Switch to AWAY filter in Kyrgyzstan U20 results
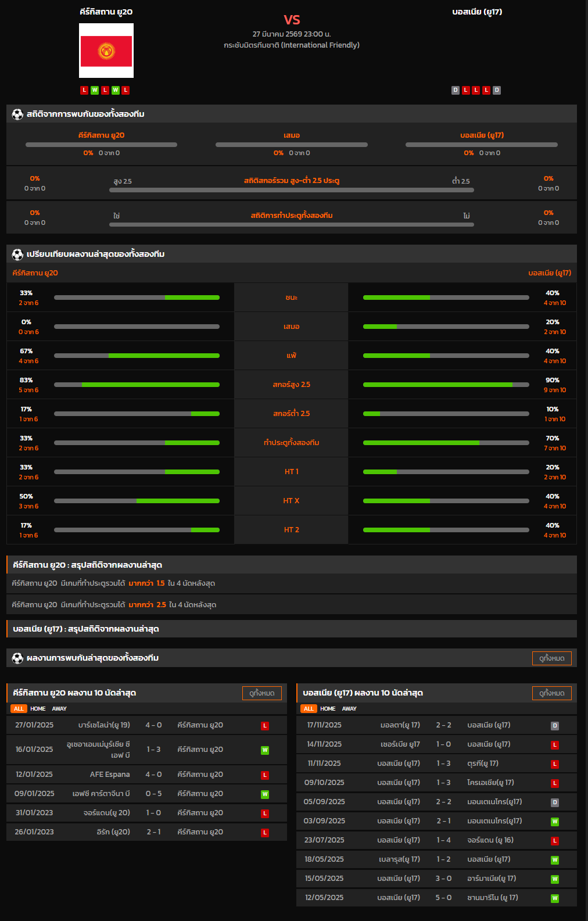 59,709
